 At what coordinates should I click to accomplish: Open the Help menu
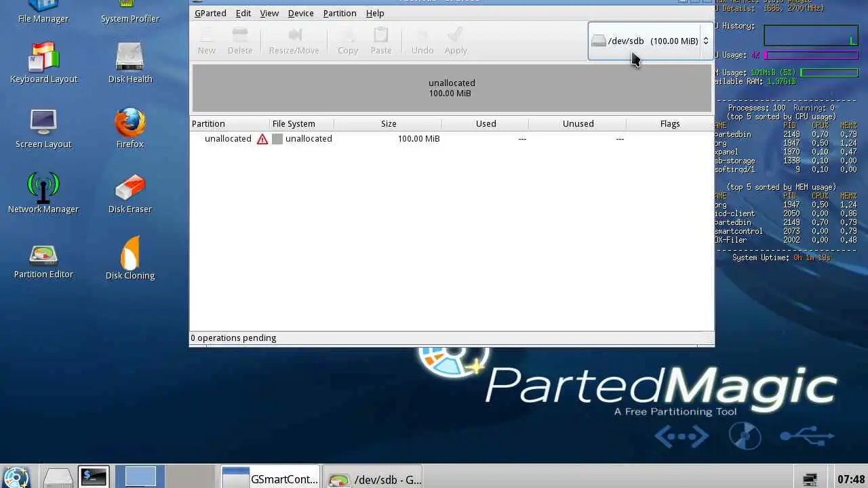pyautogui.click(x=375, y=13)
